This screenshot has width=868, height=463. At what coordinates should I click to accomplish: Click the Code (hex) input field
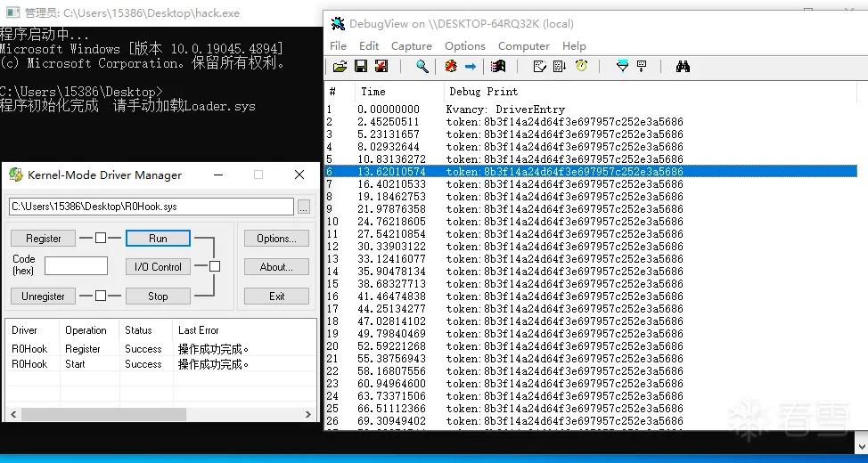coord(76,265)
